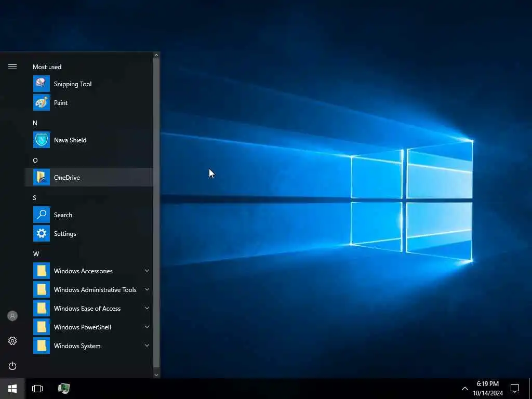The image size is (532, 399).
Task: Click the Most used header
Action: click(47, 67)
